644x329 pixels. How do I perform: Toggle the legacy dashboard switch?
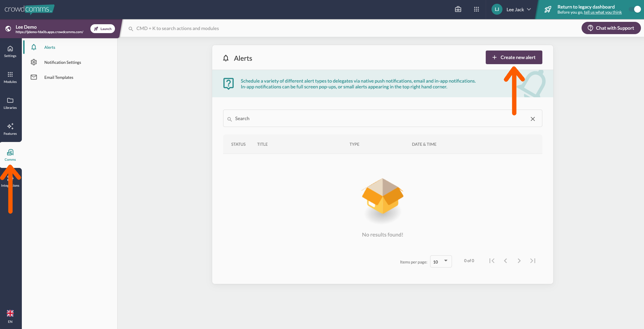635,10
